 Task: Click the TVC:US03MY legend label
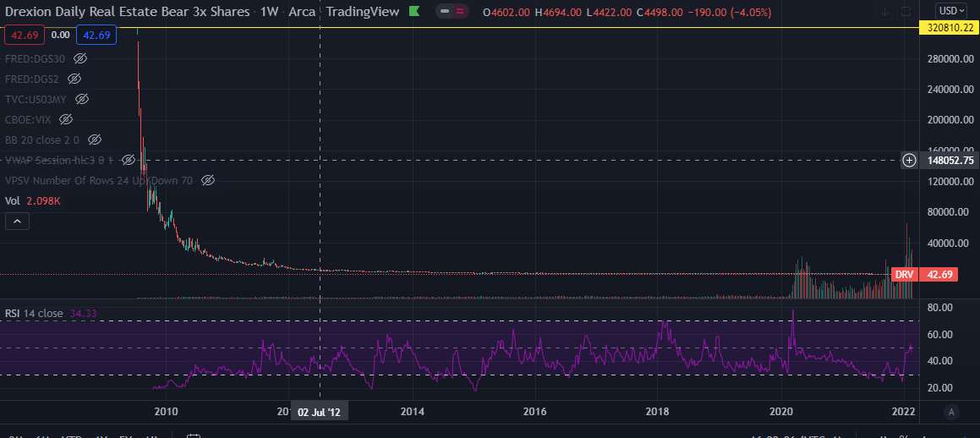tap(37, 99)
